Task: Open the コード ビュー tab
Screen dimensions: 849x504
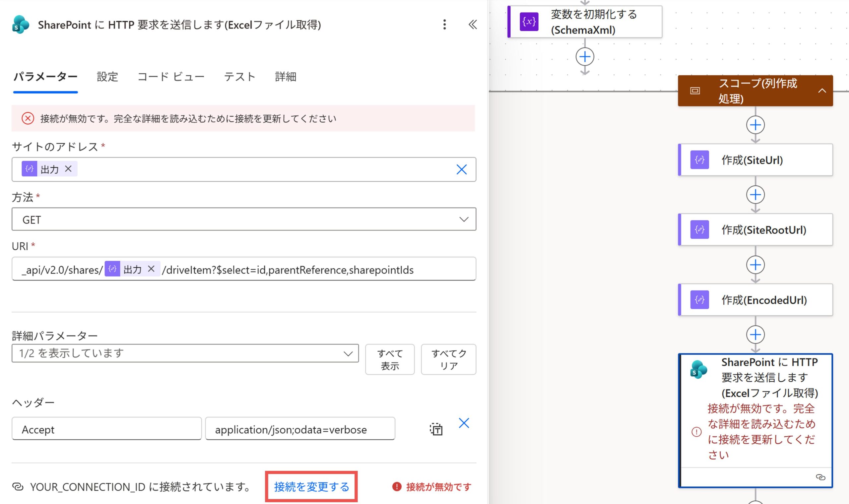Action: click(x=171, y=77)
